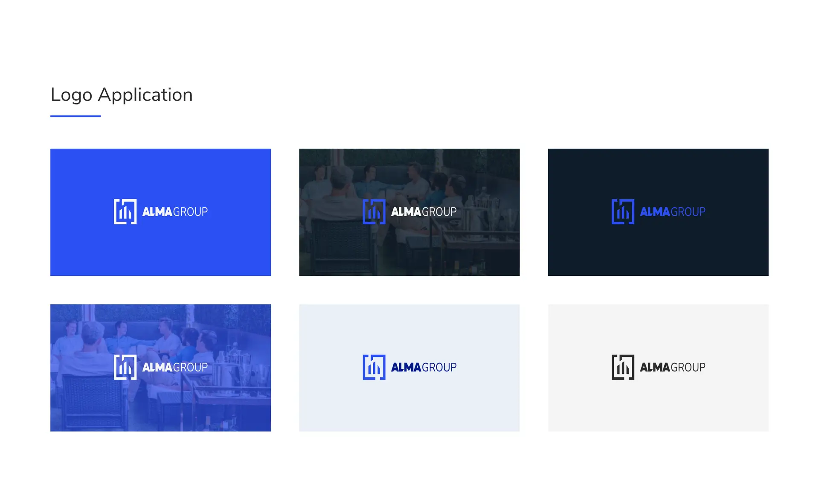Click the white ALMAGROUP text on the solid blue card
Image resolution: width=819 pixels, height=504 pixels.
tap(175, 212)
